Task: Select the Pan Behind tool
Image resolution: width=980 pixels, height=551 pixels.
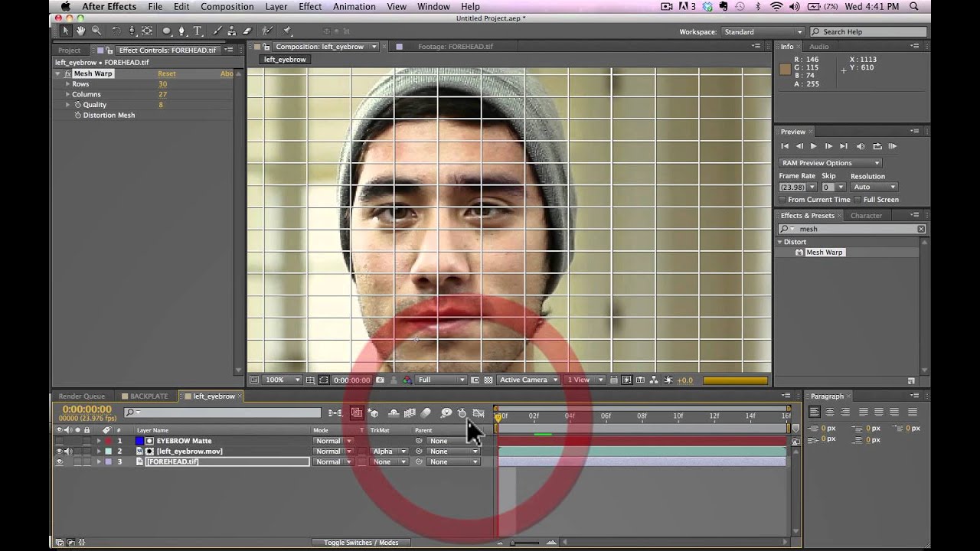Action: point(147,31)
